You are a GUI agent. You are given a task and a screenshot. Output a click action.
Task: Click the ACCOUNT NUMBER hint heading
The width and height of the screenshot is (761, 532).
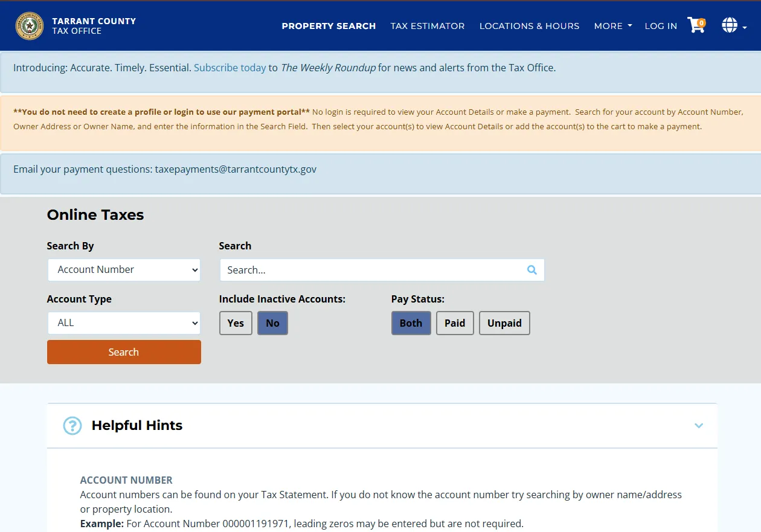point(126,480)
